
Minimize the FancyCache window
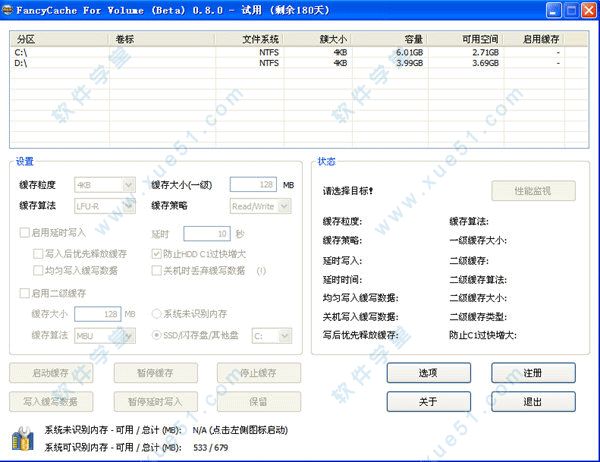[x=553, y=10]
